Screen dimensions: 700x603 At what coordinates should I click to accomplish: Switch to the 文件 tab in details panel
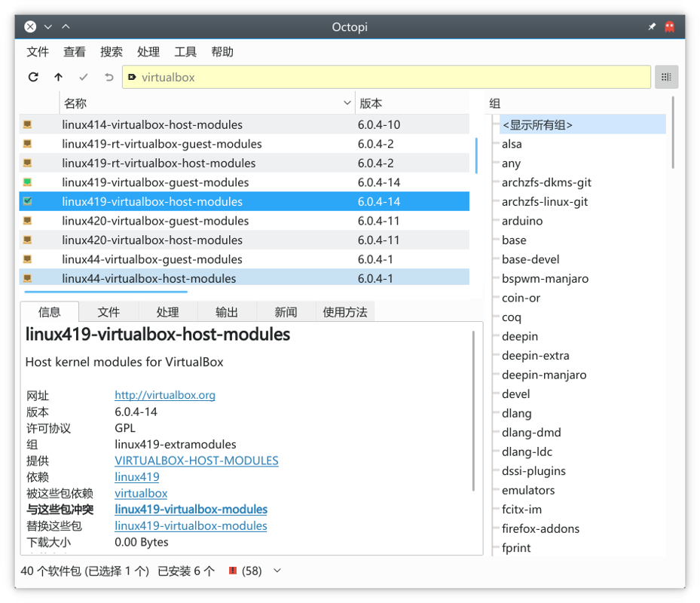tap(109, 312)
